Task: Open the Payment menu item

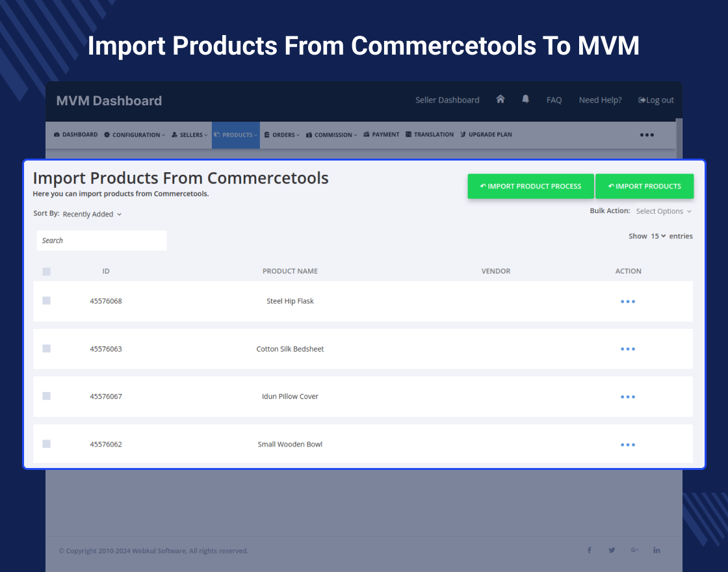Action: pyautogui.click(x=381, y=135)
